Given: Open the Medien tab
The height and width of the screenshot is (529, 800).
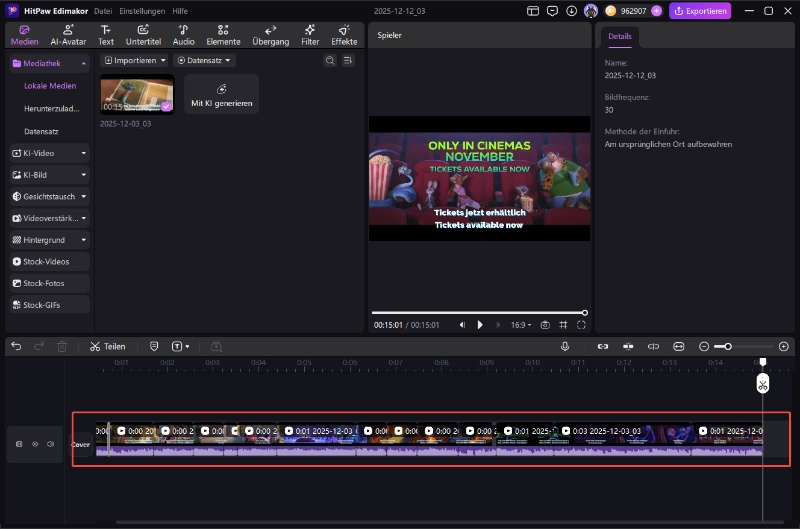Looking at the screenshot, I should (x=24, y=35).
